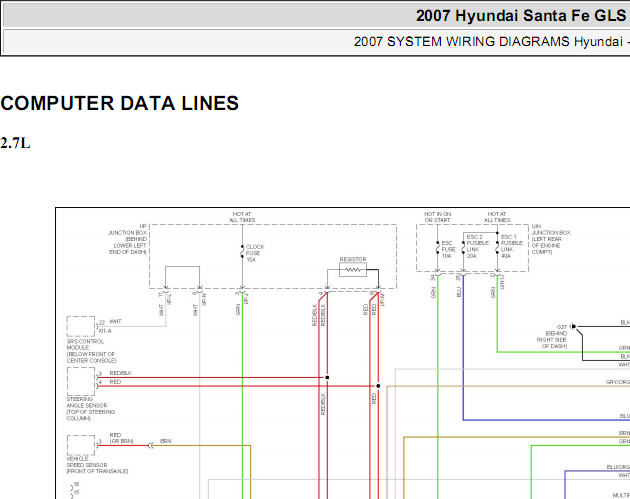630x499 pixels.
Task: Click the GRY/ORG wire label on the right
Action: point(618,382)
